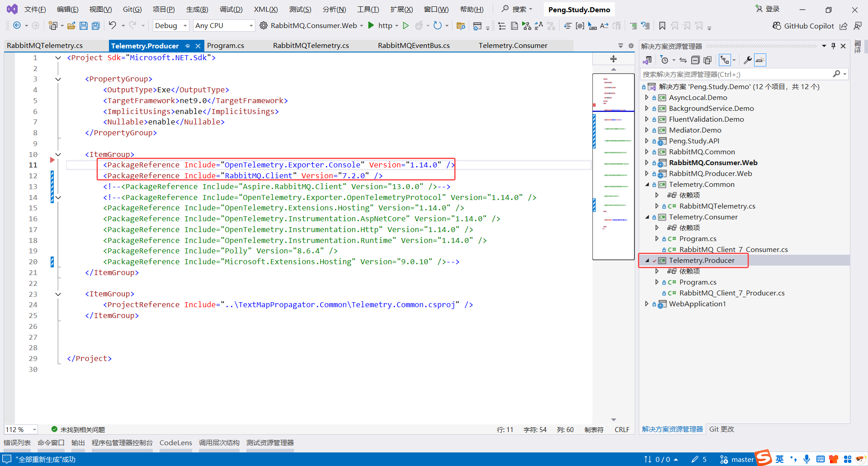Click the Sogou input method logo in the tray
This screenshot has height=466, width=868.
[764, 458]
